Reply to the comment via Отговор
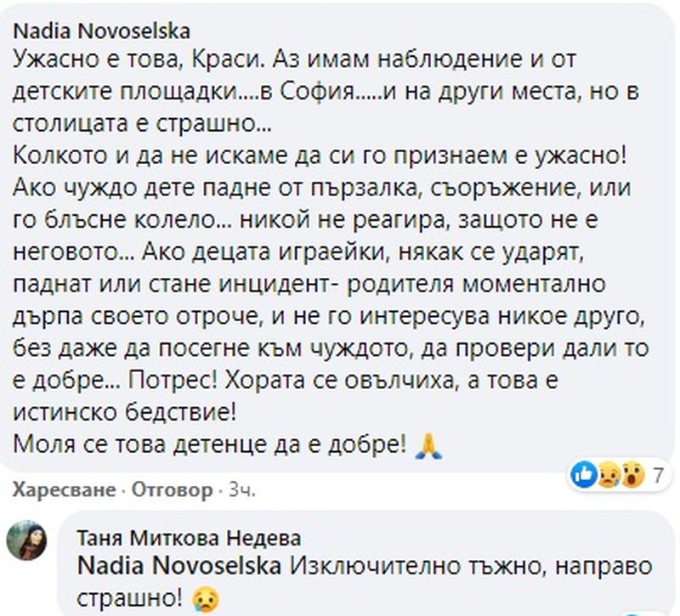The height and width of the screenshot is (616, 680). pyautogui.click(x=173, y=490)
